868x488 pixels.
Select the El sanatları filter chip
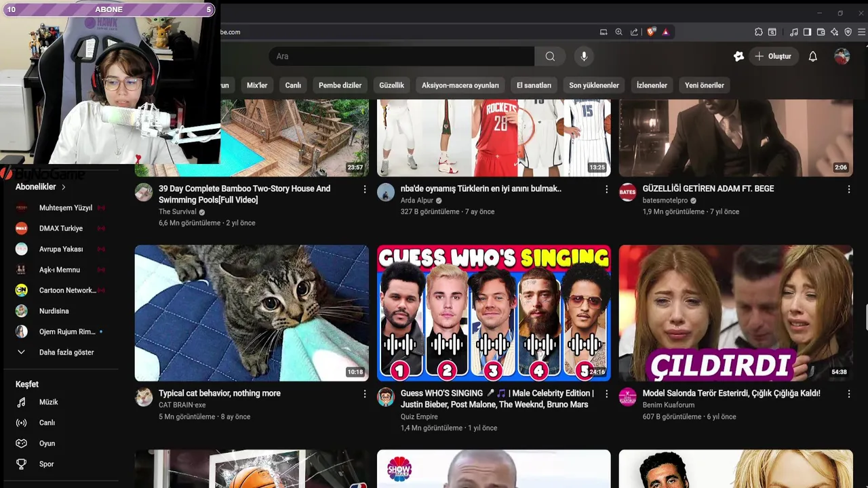(534, 85)
